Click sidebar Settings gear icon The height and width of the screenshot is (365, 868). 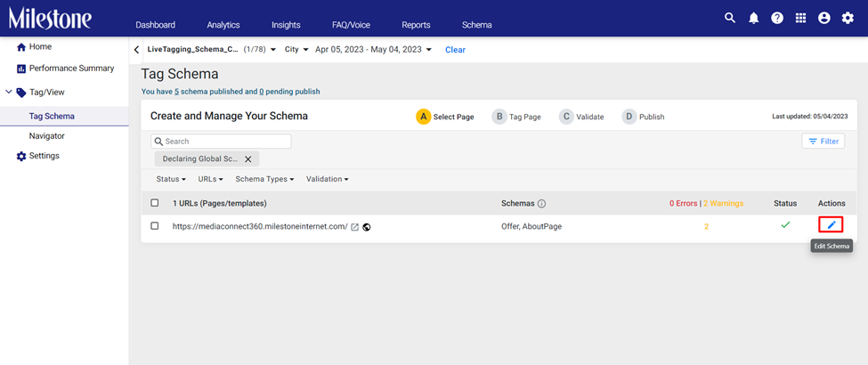point(21,156)
